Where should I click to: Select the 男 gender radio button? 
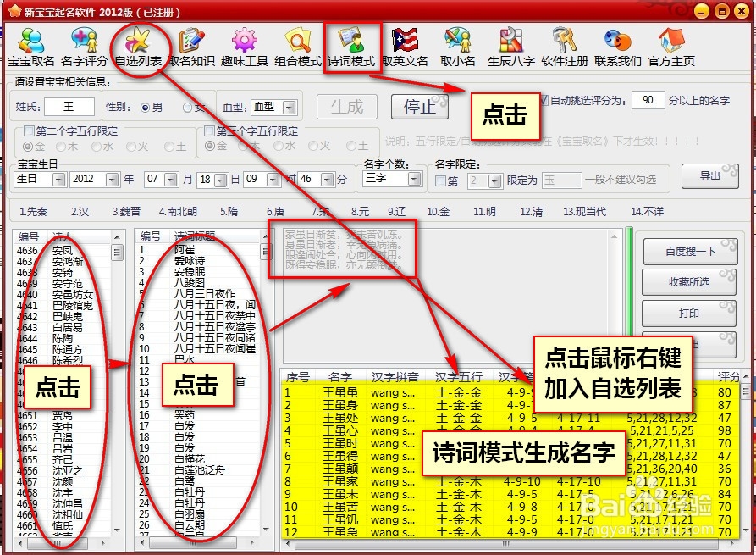[145, 108]
